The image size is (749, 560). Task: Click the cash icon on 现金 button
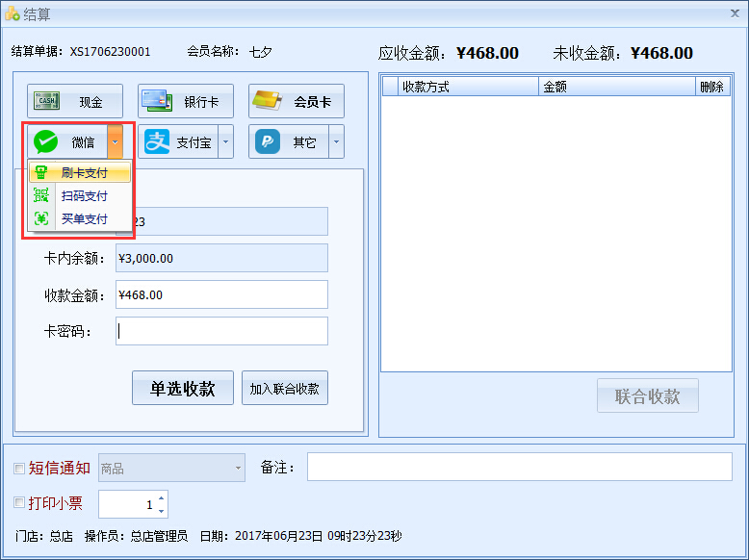(47, 101)
